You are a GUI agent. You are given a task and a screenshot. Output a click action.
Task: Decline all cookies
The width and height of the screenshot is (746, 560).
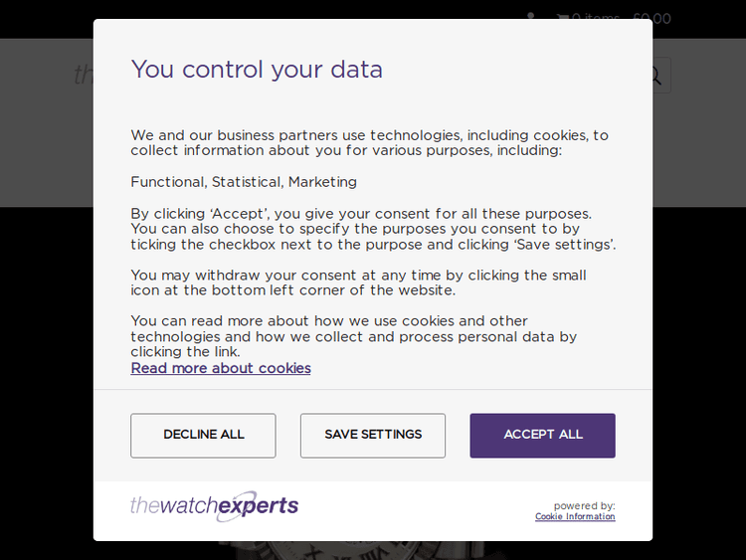pyautogui.click(x=203, y=435)
